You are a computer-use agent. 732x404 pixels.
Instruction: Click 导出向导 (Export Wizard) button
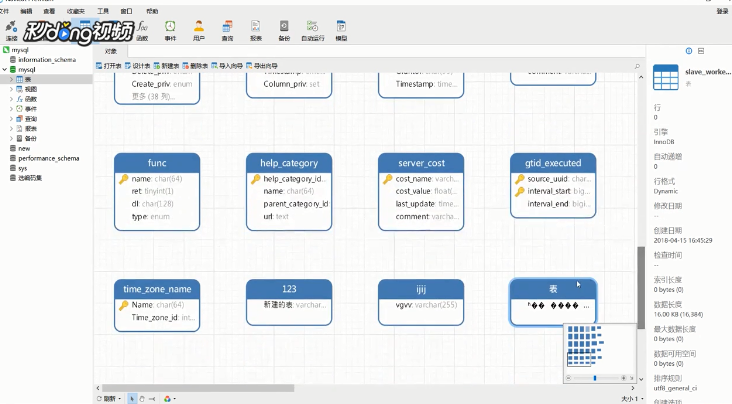pos(262,66)
